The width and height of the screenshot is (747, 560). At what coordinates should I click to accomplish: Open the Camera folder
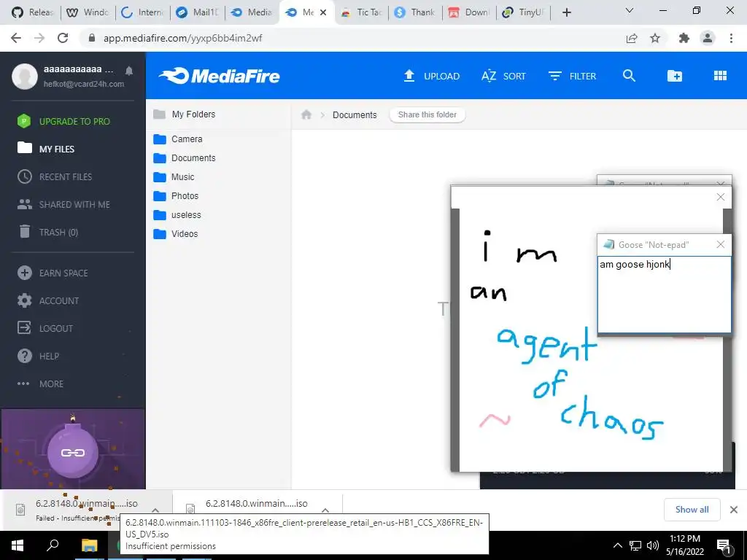pyautogui.click(x=178, y=139)
